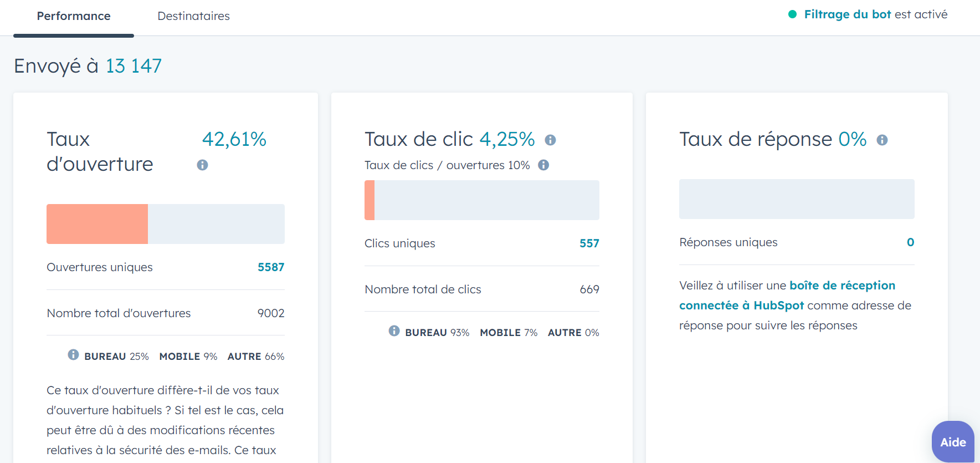The height and width of the screenshot is (463, 980).
Task: Open the Aide help button
Action: [952, 442]
